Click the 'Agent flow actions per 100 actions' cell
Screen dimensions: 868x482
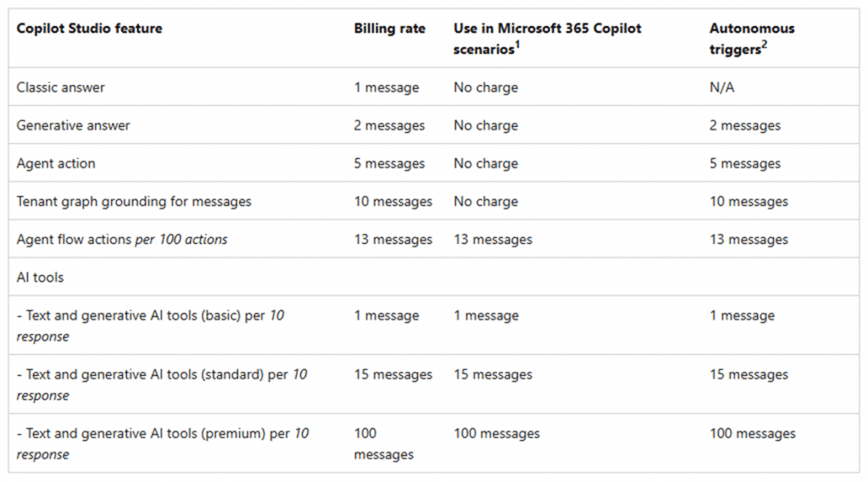(122, 240)
